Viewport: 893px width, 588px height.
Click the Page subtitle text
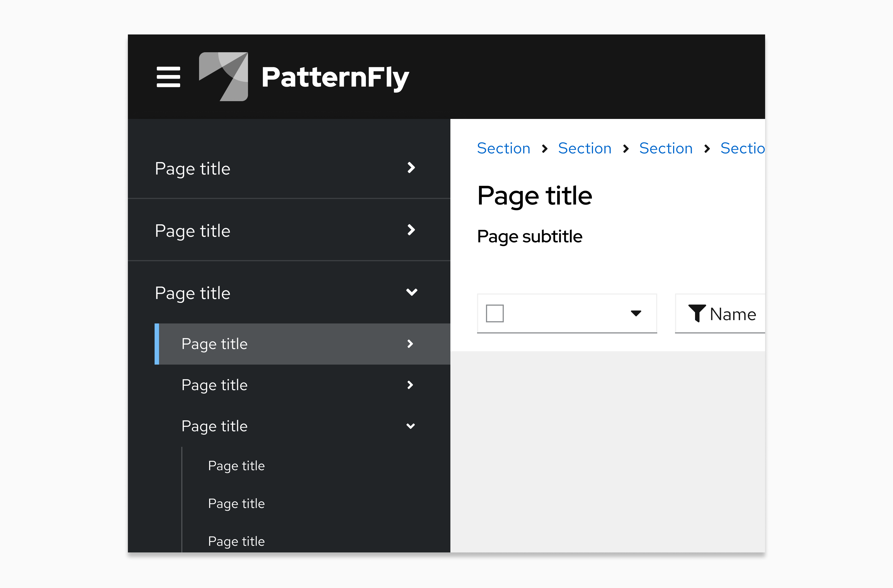pyautogui.click(x=530, y=236)
